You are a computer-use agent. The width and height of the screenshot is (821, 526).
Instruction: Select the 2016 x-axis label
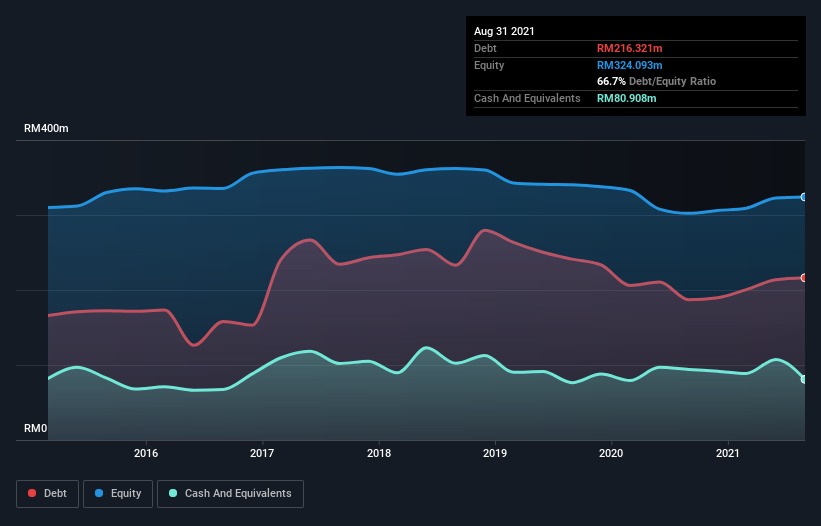pos(146,453)
